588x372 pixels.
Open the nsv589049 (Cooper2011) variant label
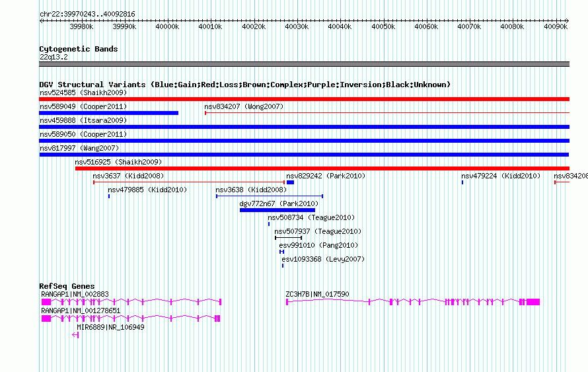click(x=83, y=106)
